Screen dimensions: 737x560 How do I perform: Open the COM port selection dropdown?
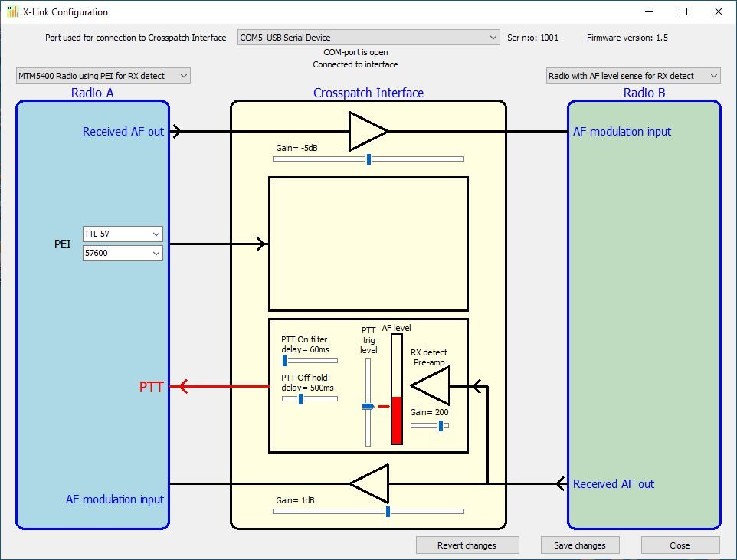[x=368, y=38]
